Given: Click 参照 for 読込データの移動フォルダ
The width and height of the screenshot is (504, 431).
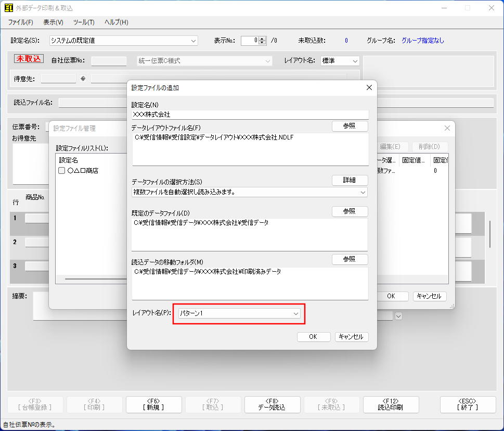Looking at the screenshot, I should [x=350, y=259].
